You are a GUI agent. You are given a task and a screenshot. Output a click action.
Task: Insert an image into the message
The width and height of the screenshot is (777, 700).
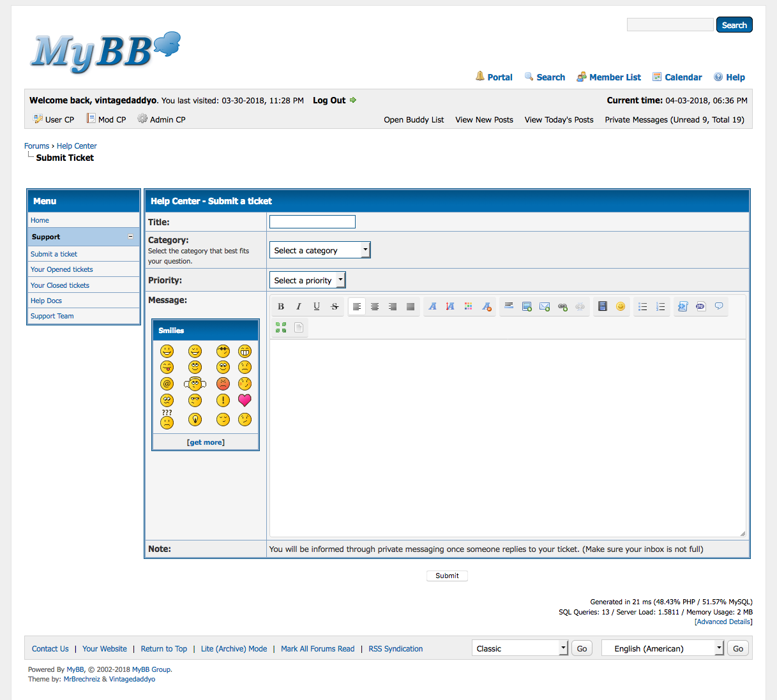click(x=527, y=307)
